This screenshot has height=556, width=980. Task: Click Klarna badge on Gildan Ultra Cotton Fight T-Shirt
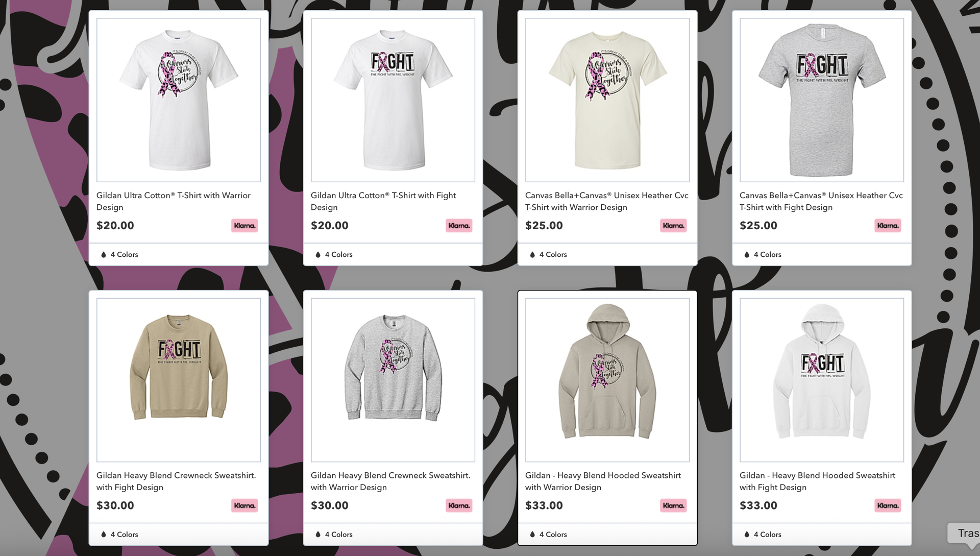(x=459, y=226)
